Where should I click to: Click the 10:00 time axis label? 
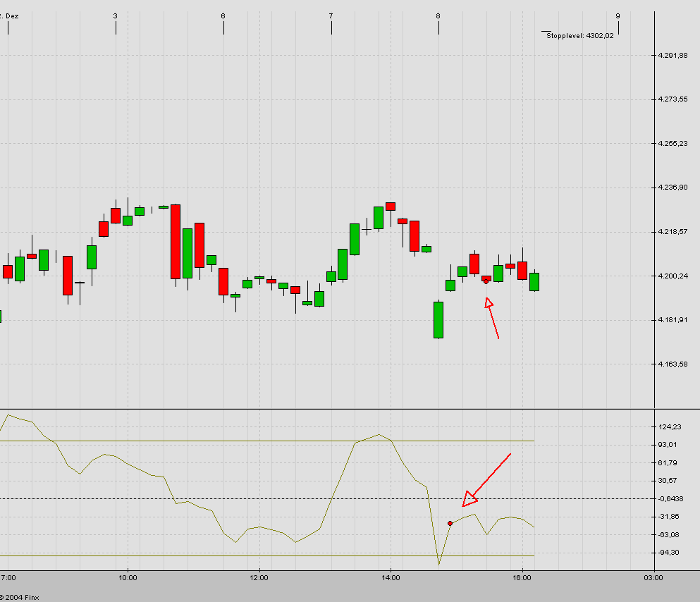click(x=128, y=578)
